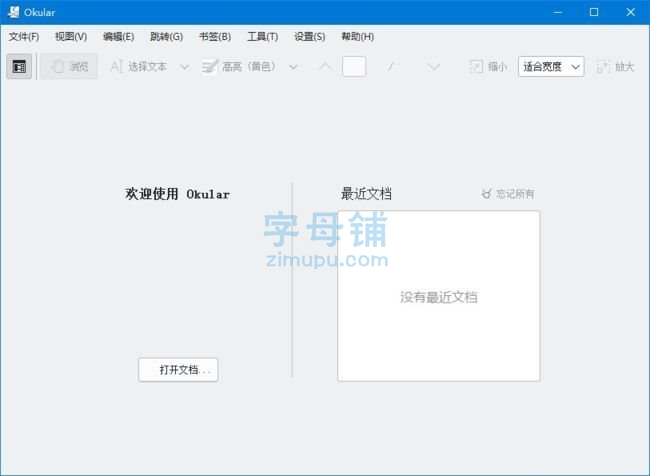Open the 文件(F) menu

(x=24, y=37)
